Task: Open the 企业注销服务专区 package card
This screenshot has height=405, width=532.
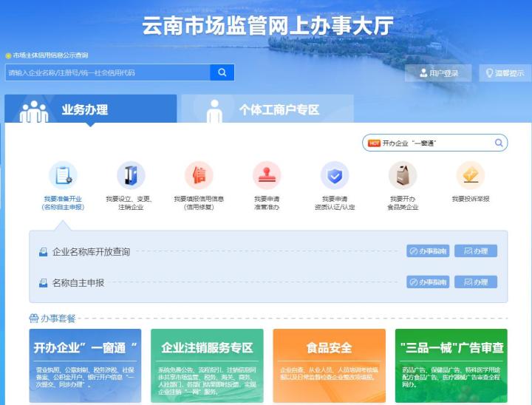Action: click(207, 365)
